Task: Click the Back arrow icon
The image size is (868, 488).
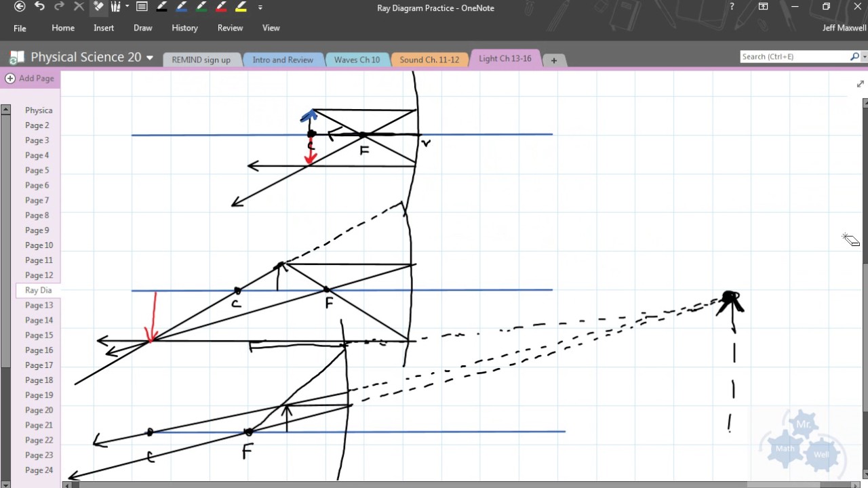Action: [20, 7]
